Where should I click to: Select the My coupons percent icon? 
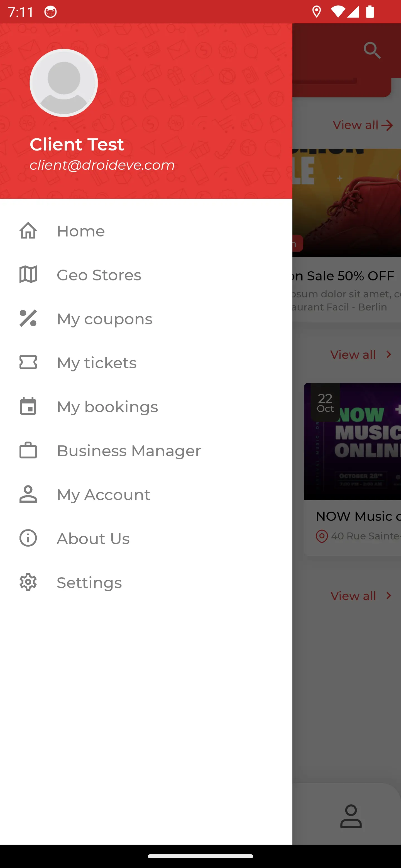coord(28,319)
